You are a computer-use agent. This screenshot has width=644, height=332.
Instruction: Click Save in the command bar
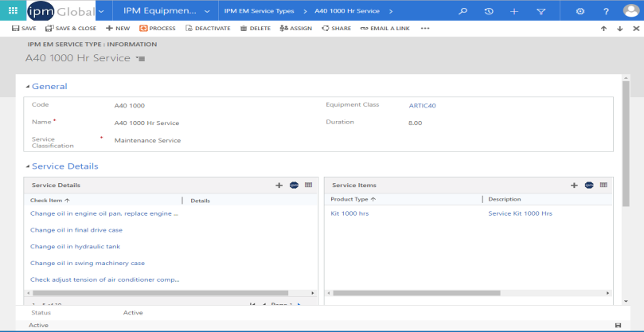[24, 29]
